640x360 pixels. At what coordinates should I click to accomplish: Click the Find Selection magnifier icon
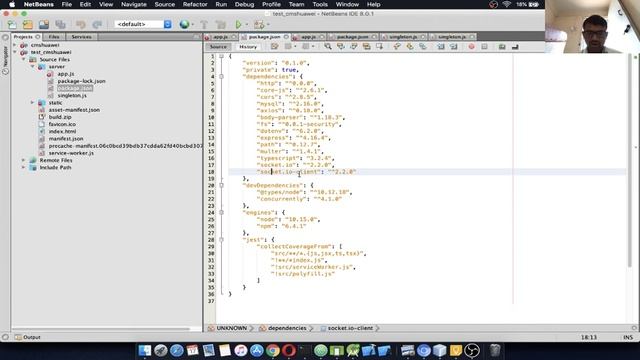[x=328, y=47]
